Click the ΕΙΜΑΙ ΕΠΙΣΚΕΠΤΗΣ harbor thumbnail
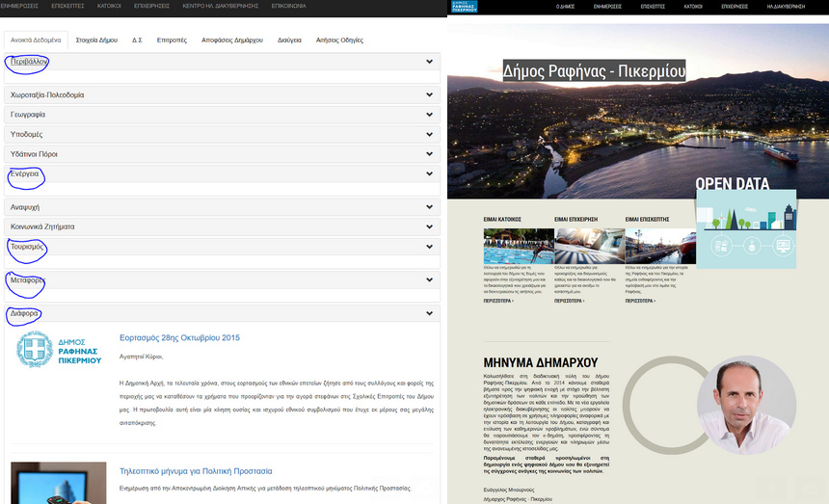Viewport: 829px width, 504px height. point(660,246)
